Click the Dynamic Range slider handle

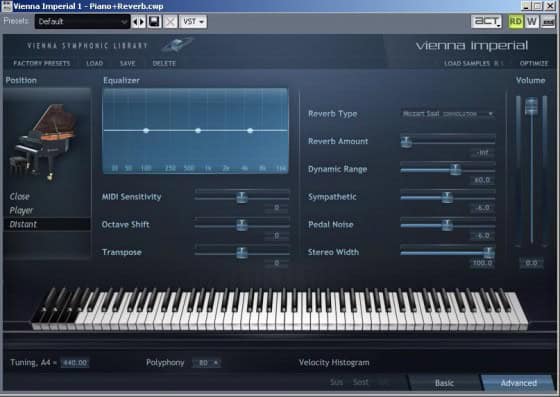pos(455,170)
